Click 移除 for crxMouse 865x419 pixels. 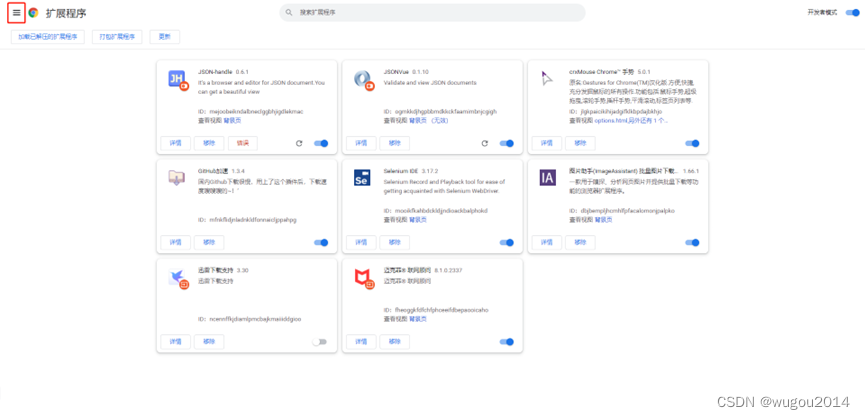coord(580,143)
